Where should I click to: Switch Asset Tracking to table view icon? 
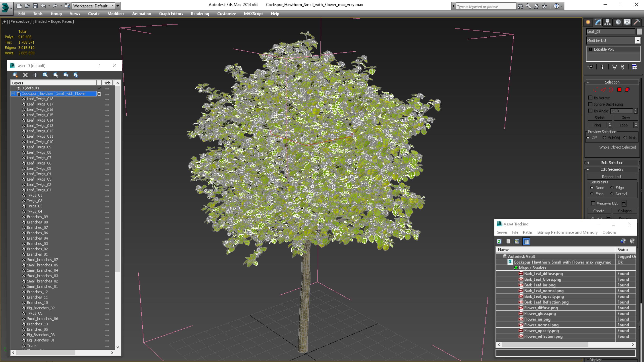[x=527, y=241]
